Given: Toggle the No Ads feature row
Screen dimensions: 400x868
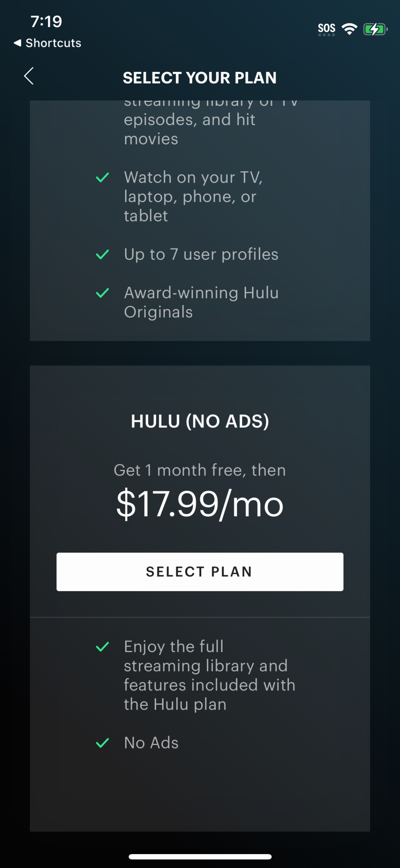Looking at the screenshot, I should (x=151, y=743).
